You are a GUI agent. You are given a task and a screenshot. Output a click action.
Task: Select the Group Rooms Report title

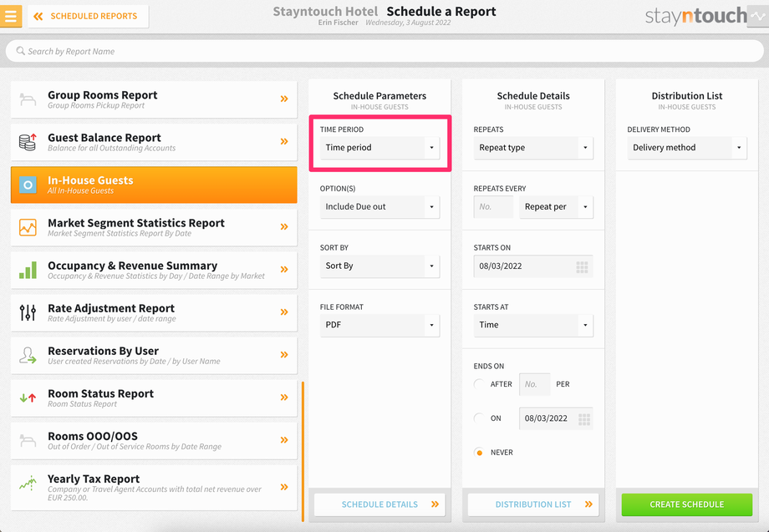click(x=103, y=95)
